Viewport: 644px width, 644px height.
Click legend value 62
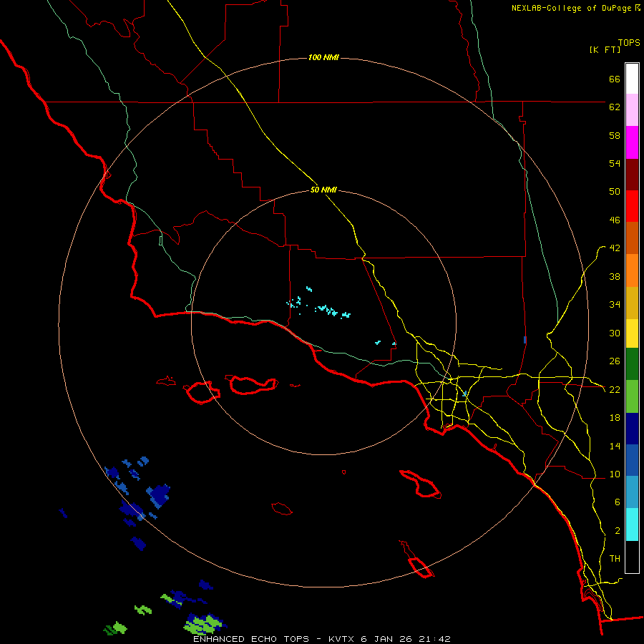click(615, 107)
